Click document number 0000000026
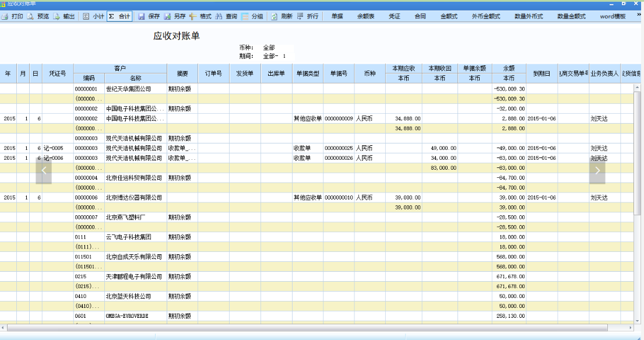 coord(339,158)
